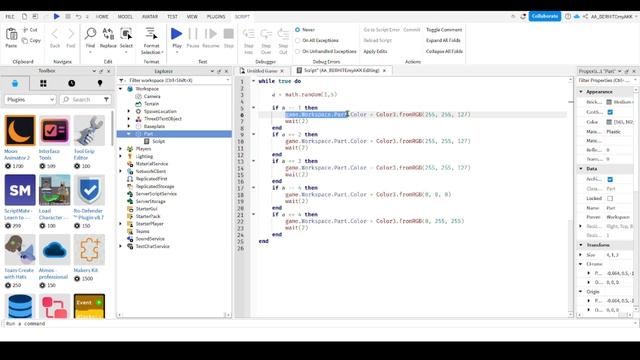Click the Resume test icon
Screen dimensions: 640x360
point(211,34)
